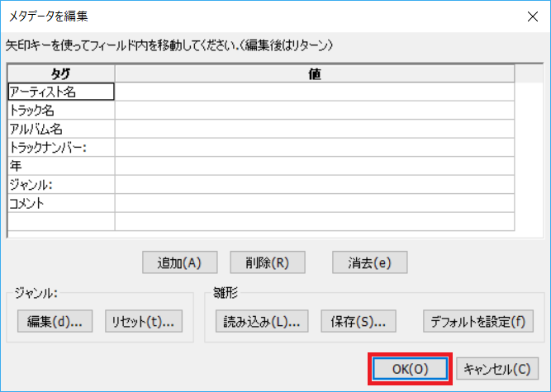
Task: Click the value field for トラックナンバー
Action: [315, 148]
